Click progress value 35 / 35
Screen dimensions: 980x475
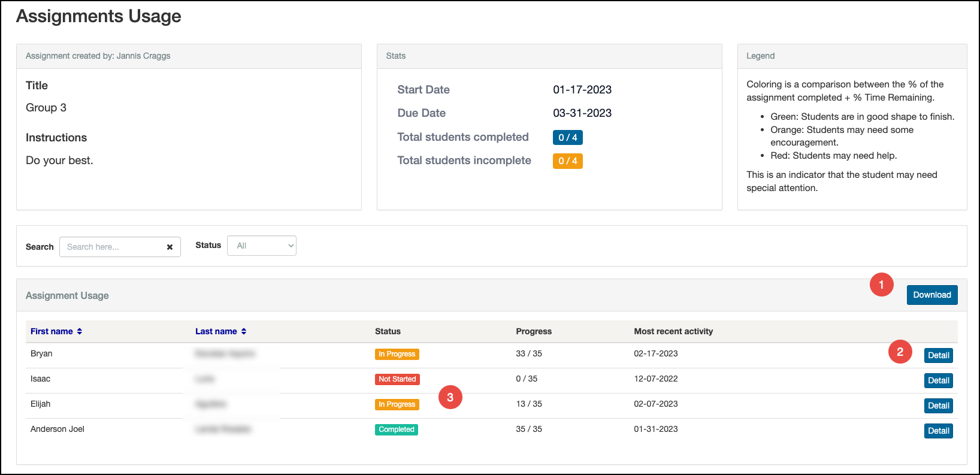pos(529,429)
